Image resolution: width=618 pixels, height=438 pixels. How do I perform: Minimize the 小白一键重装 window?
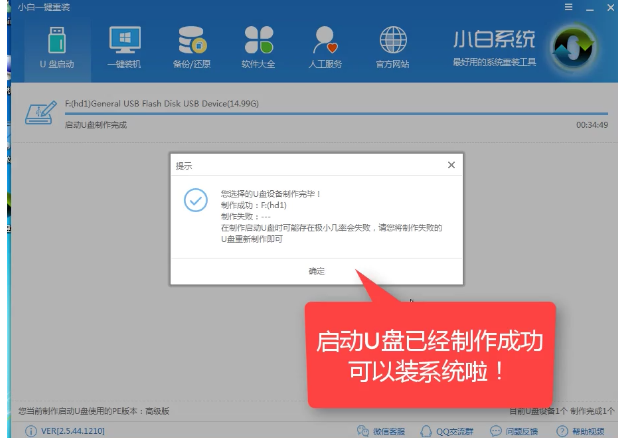click(x=590, y=8)
